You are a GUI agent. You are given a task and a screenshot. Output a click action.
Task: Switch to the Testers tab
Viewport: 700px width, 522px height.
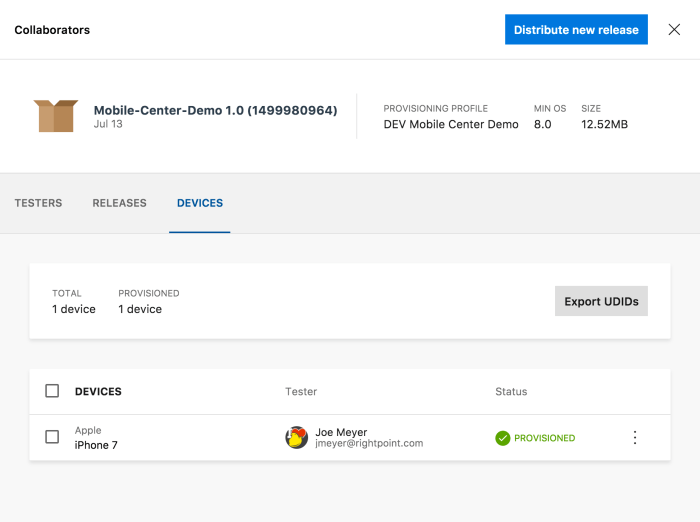pyautogui.click(x=38, y=203)
